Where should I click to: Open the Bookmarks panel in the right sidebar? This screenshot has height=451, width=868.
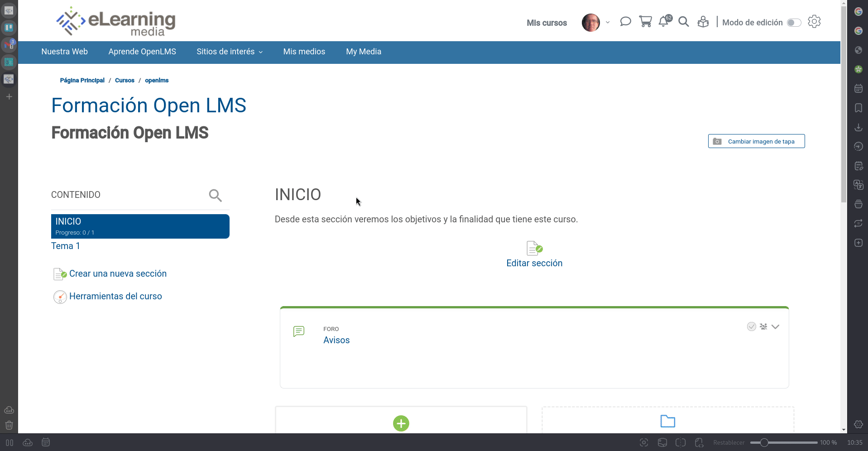pyautogui.click(x=858, y=108)
